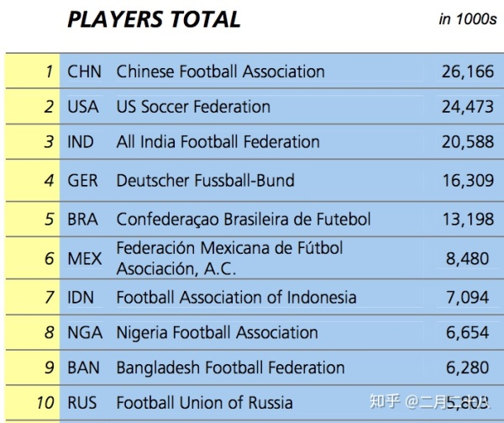
Task: Select the US Soccer Federation entry
Action: (193, 107)
